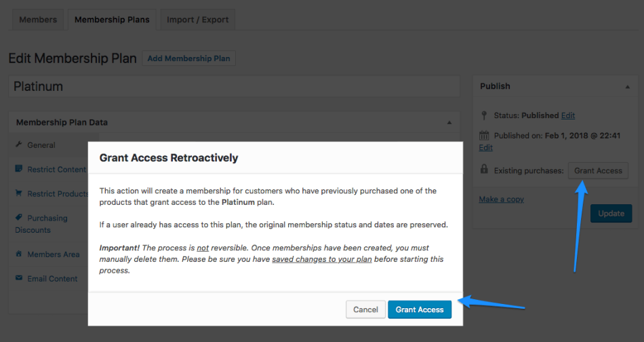Click Grant Access in Publish panel

598,170
